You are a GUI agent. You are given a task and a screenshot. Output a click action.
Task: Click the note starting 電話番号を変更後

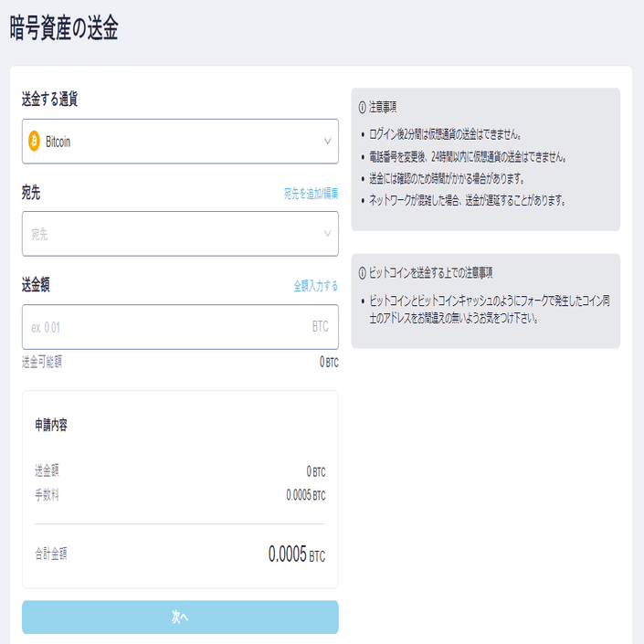click(468, 156)
